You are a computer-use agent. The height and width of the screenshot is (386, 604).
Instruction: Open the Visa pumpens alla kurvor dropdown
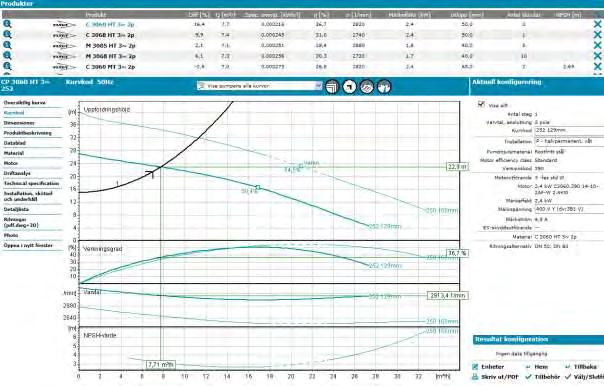[x=259, y=86]
